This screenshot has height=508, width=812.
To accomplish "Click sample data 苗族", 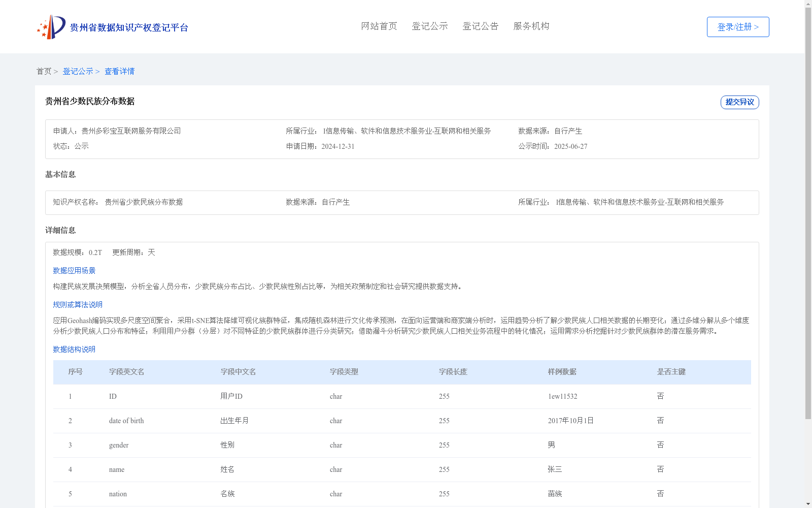I will (555, 494).
